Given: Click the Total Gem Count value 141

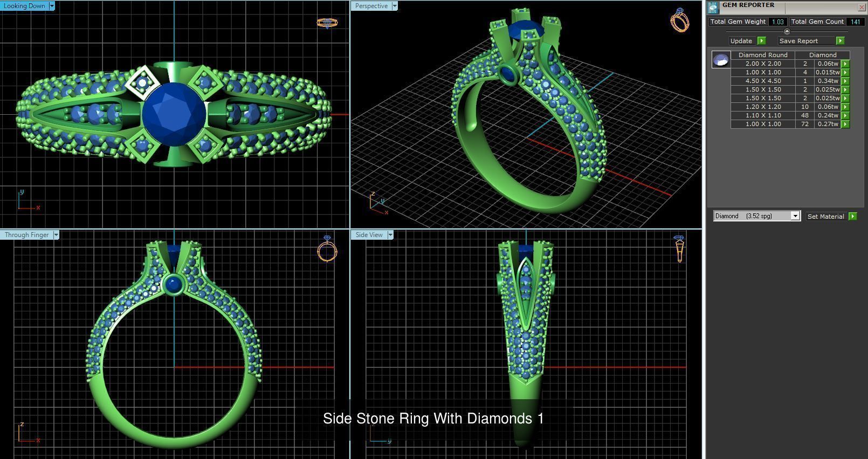Looking at the screenshot, I should pyautogui.click(x=855, y=22).
